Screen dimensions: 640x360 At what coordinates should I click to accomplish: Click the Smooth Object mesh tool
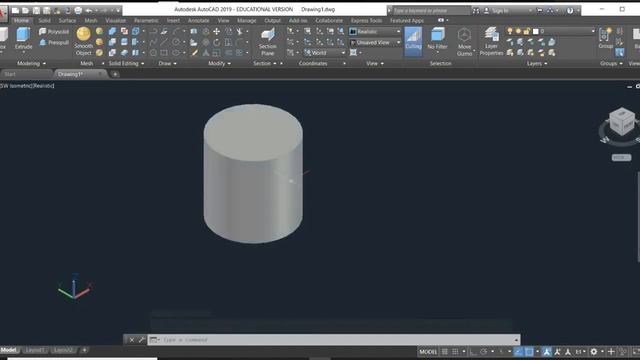[x=83, y=41]
